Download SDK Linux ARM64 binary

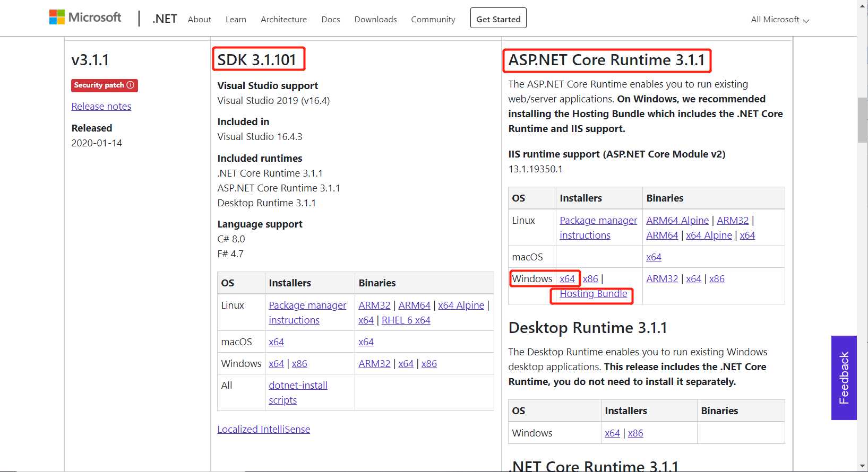click(x=414, y=305)
